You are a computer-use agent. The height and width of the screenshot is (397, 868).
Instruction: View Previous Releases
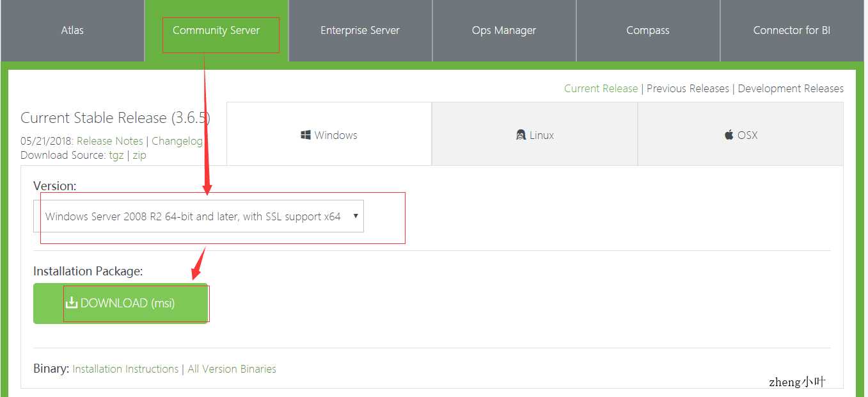pos(688,88)
